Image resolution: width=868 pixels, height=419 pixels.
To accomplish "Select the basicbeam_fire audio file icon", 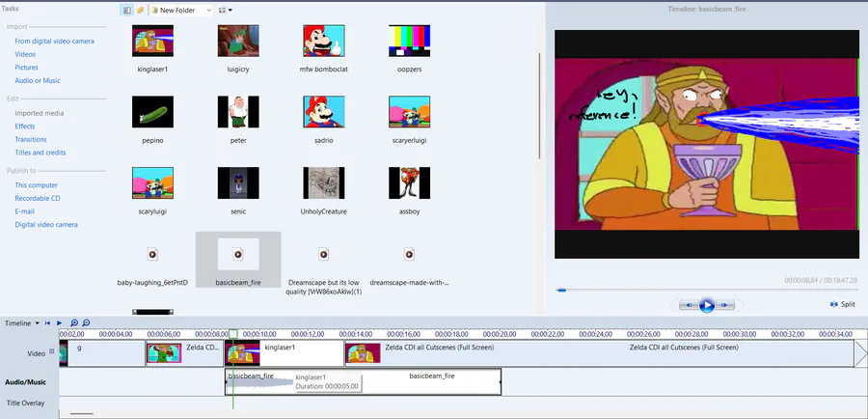I will [238, 255].
